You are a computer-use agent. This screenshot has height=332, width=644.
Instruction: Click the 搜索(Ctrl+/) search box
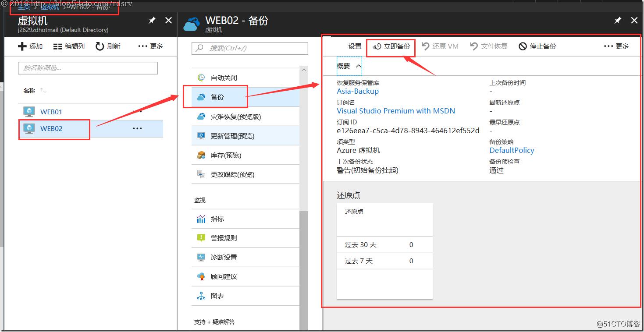click(250, 48)
